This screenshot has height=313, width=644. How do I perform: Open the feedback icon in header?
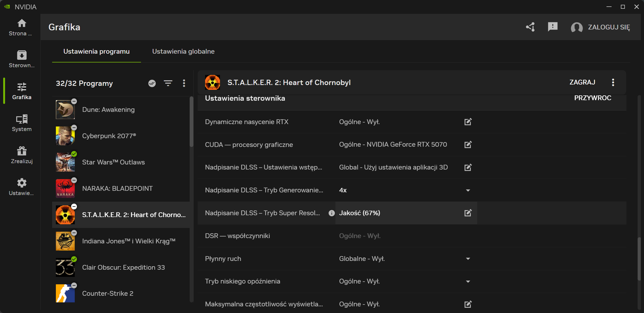(x=552, y=27)
